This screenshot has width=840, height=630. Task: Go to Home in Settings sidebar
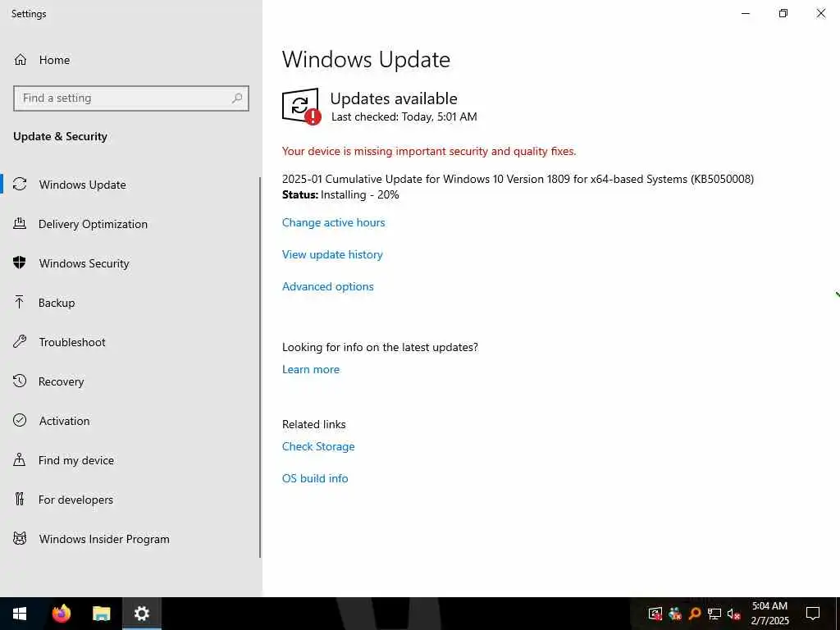[x=130, y=59]
